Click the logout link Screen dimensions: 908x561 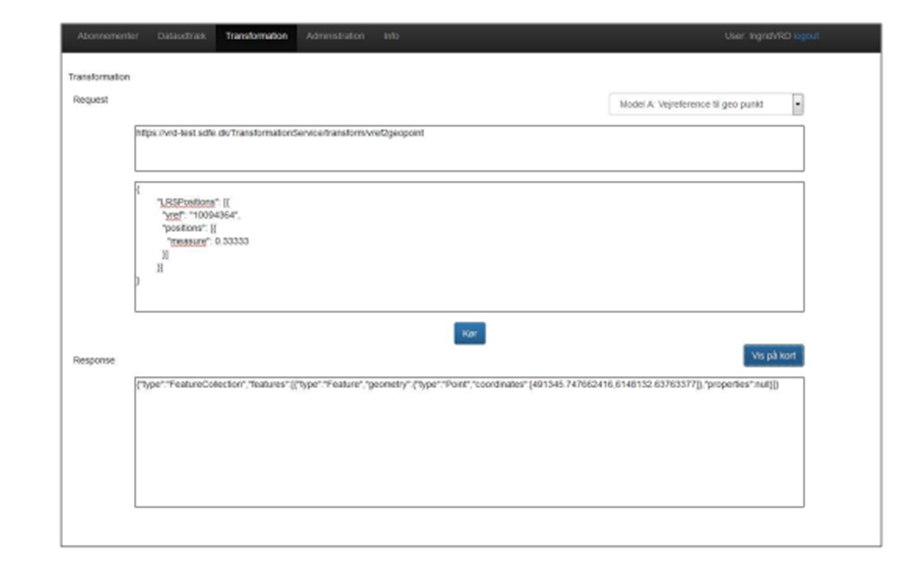click(x=806, y=36)
